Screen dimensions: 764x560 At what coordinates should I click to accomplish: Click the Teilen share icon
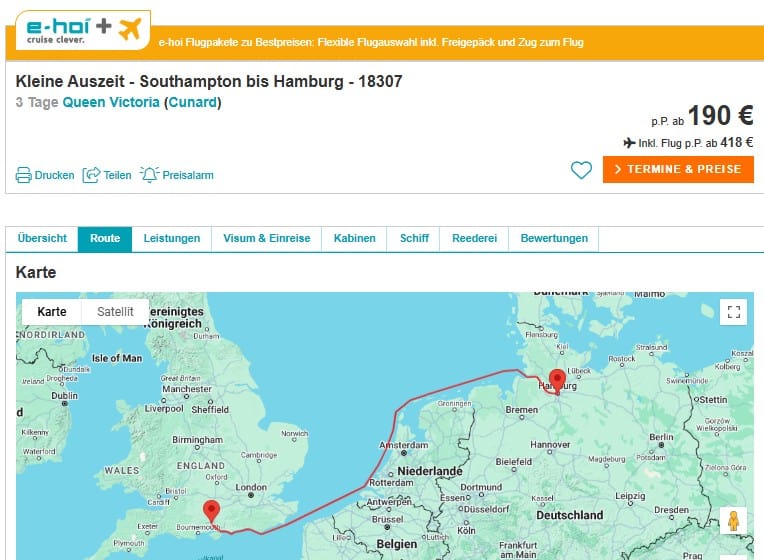(91, 175)
